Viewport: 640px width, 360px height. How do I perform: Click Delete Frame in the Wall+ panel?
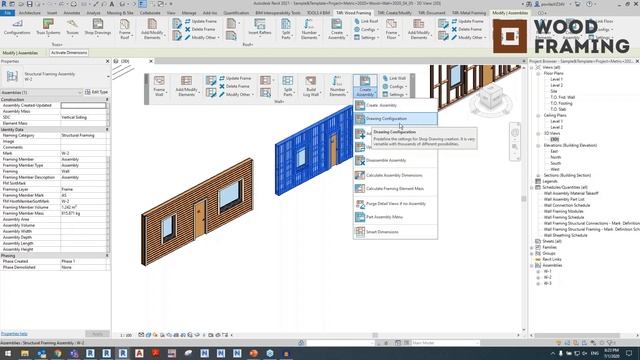pos(234,86)
